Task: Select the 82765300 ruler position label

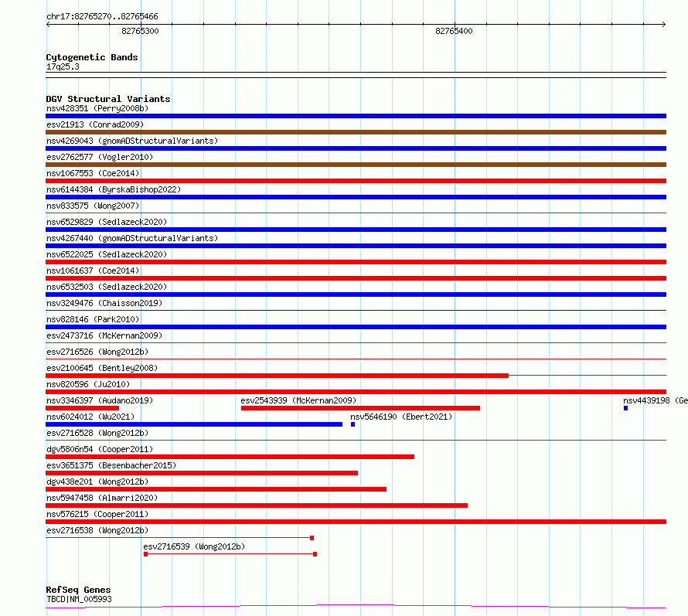Action: [x=140, y=31]
